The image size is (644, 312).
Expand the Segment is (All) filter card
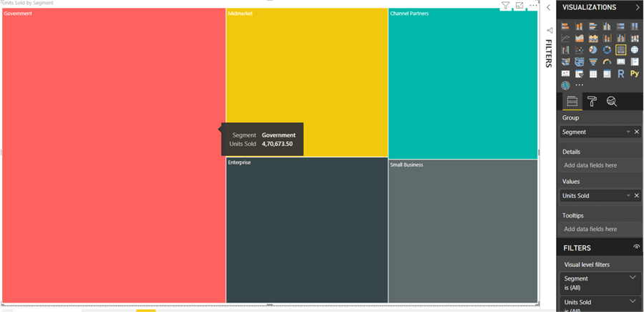coord(633,278)
